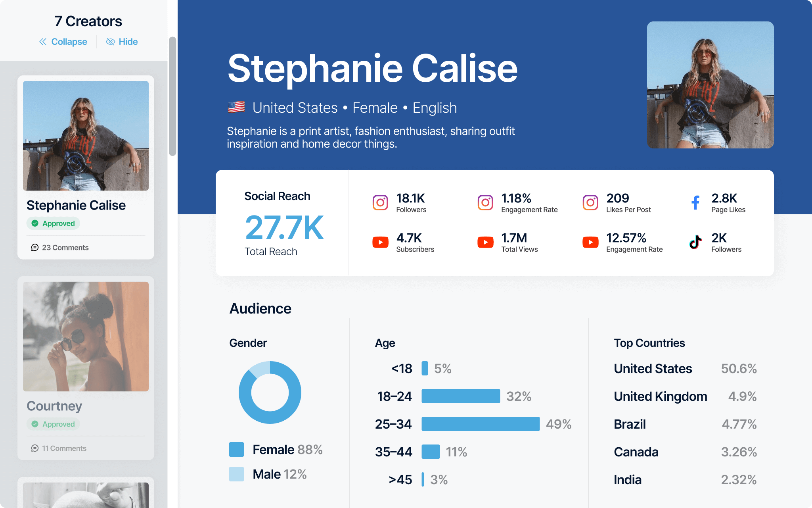Click Courtney's sidebar thumbnail photo
The height and width of the screenshot is (508, 812).
click(x=86, y=337)
